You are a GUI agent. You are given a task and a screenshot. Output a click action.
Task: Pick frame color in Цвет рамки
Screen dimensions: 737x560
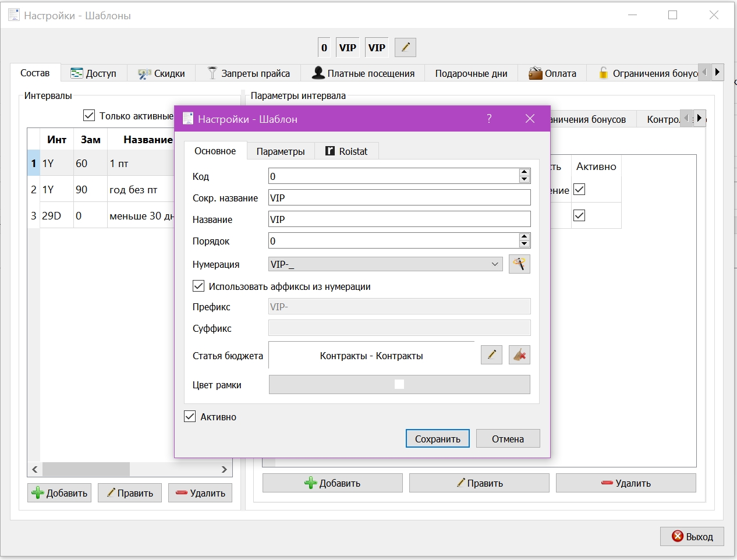399,384
